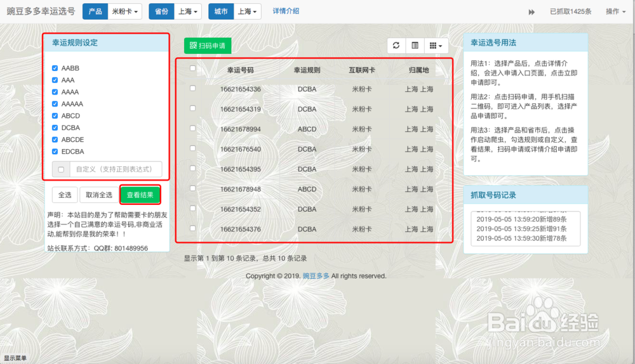Select row checkbox for 16621654395
Screen dimensions: 635x364
(193, 168)
